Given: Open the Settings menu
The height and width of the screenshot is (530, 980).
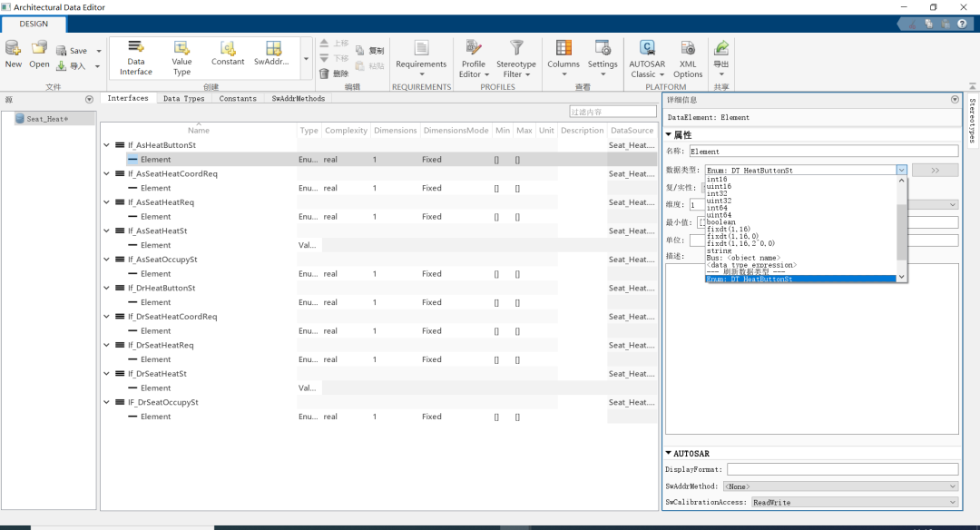Looking at the screenshot, I should pos(603,58).
